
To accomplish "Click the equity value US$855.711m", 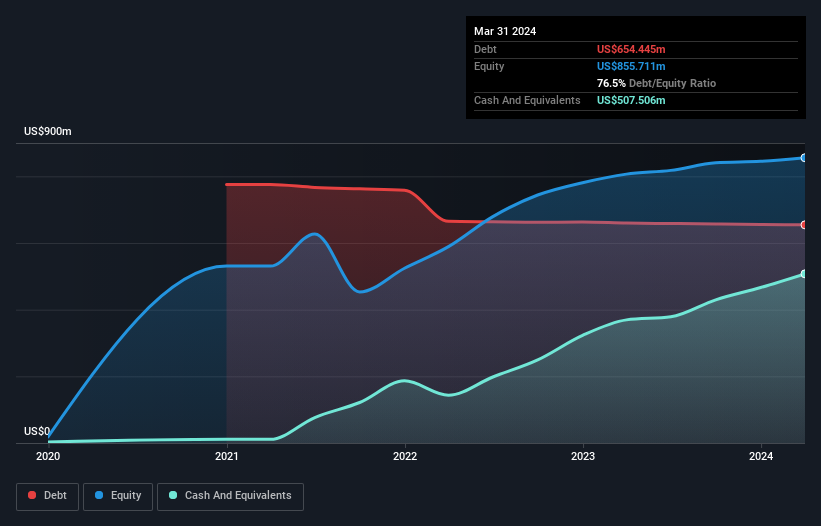I will (631, 66).
